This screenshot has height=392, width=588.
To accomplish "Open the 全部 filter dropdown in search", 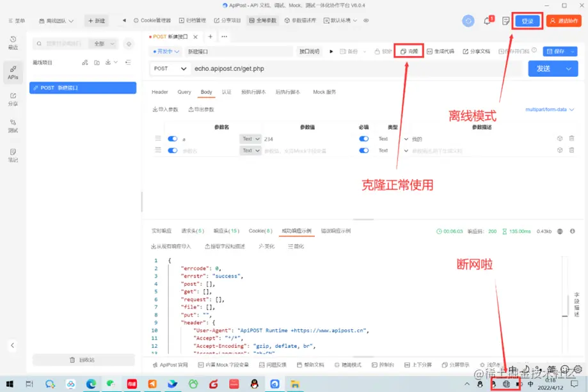I will [x=104, y=44].
